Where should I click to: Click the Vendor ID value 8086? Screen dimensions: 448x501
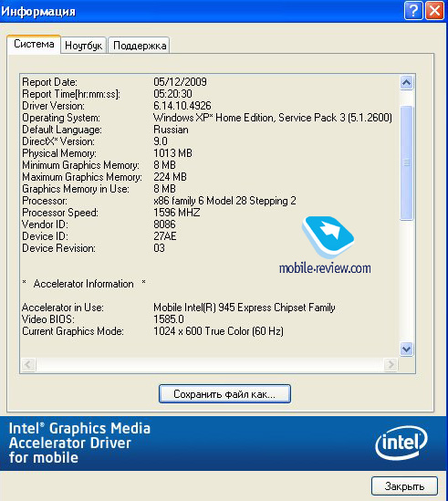point(164,224)
